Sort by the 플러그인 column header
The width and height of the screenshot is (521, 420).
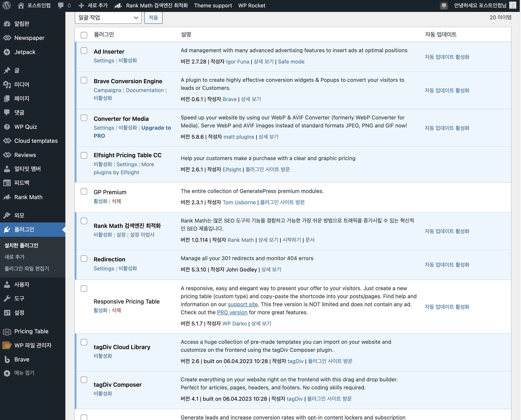[104, 35]
